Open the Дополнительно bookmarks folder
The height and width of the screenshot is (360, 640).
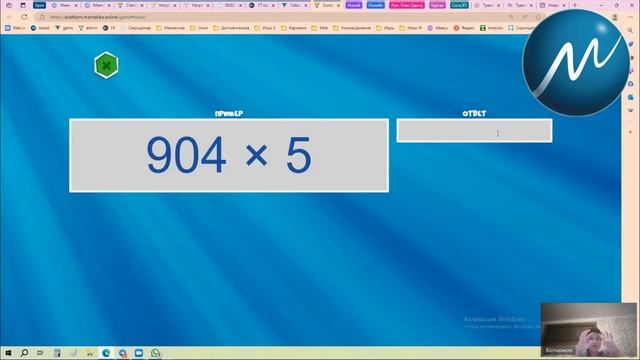pos(231,28)
